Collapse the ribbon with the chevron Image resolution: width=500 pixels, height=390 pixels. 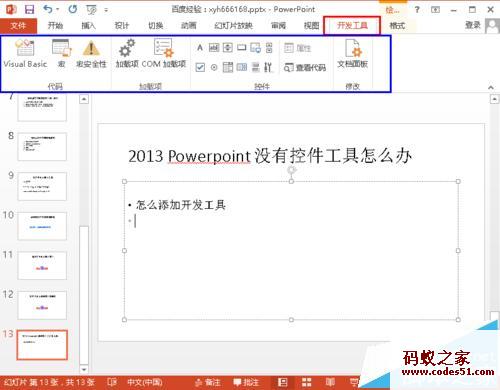pos(491,87)
